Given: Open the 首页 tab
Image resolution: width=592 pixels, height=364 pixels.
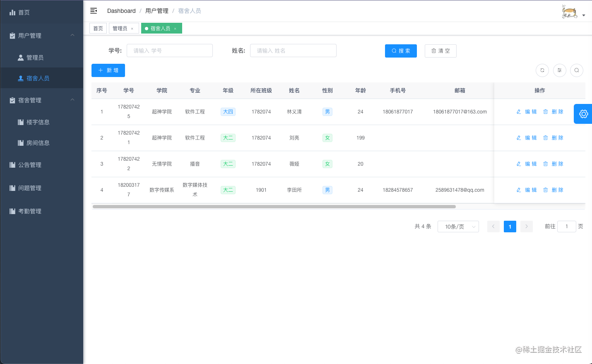Looking at the screenshot, I should tap(98, 28).
